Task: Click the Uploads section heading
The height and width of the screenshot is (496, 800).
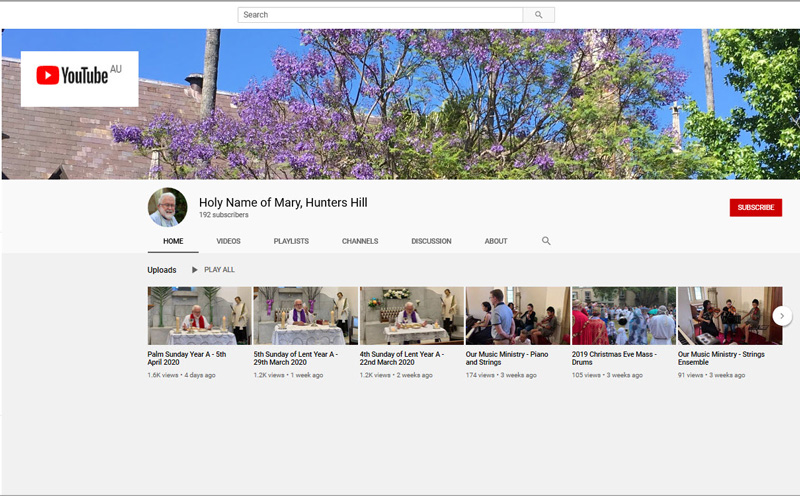Action: 162,270
